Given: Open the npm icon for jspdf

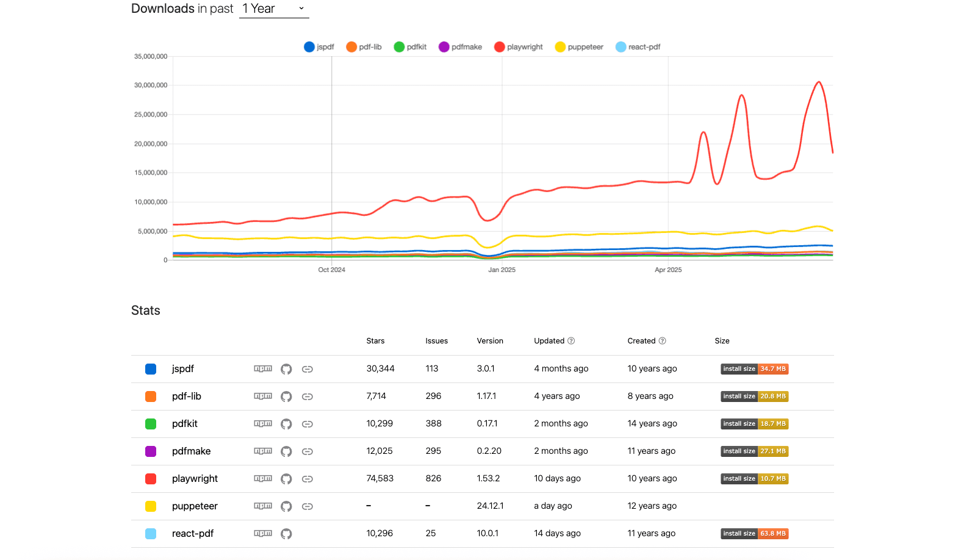Looking at the screenshot, I should (x=263, y=369).
